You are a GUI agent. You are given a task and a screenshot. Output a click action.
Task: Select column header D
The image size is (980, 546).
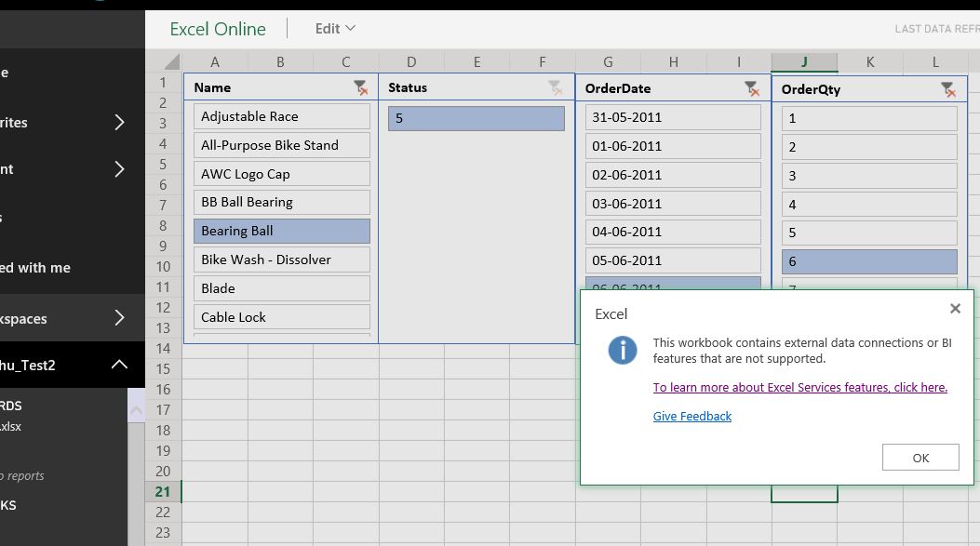point(411,61)
